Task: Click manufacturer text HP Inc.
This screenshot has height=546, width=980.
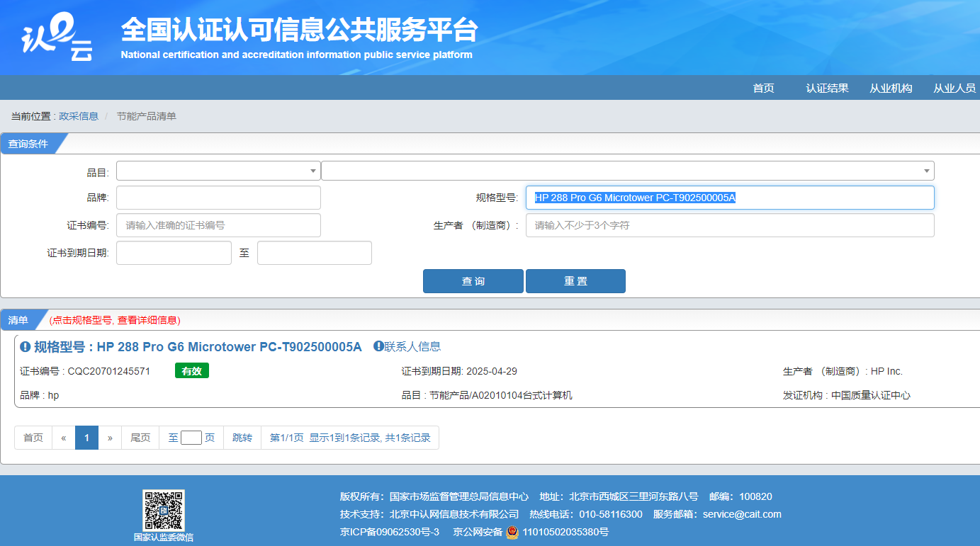Action: (x=886, y=371)
